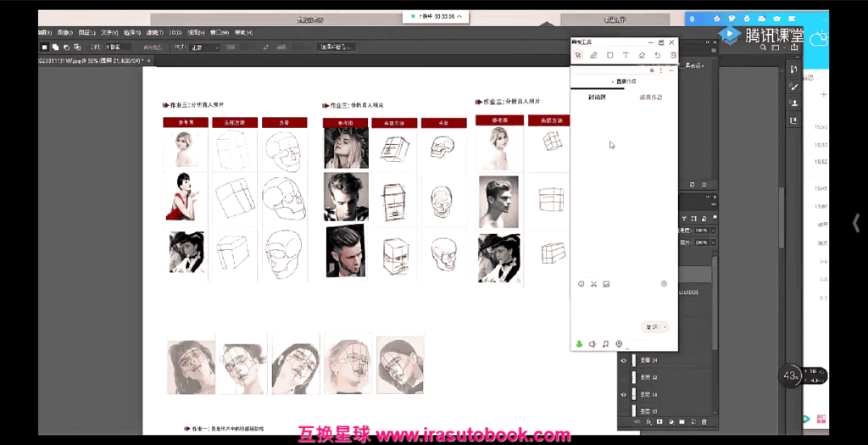The height and width of the screenshot is (445, 868).
Task: Click the new adjustment layer icon
Action: (x=671, y=422)
